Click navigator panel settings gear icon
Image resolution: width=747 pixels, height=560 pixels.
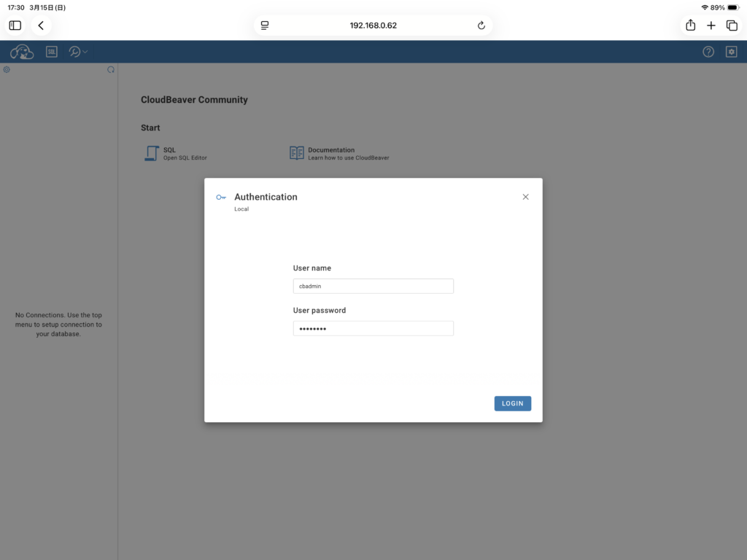7,70
